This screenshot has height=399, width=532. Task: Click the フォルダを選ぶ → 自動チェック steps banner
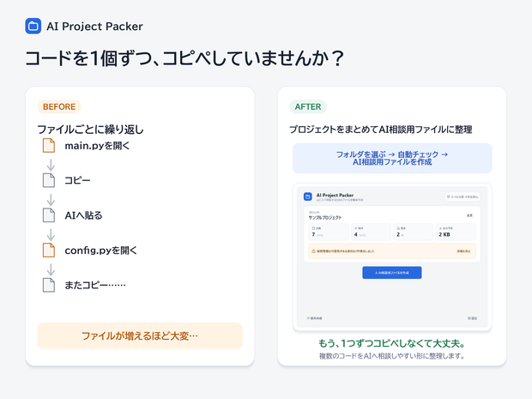392,158
